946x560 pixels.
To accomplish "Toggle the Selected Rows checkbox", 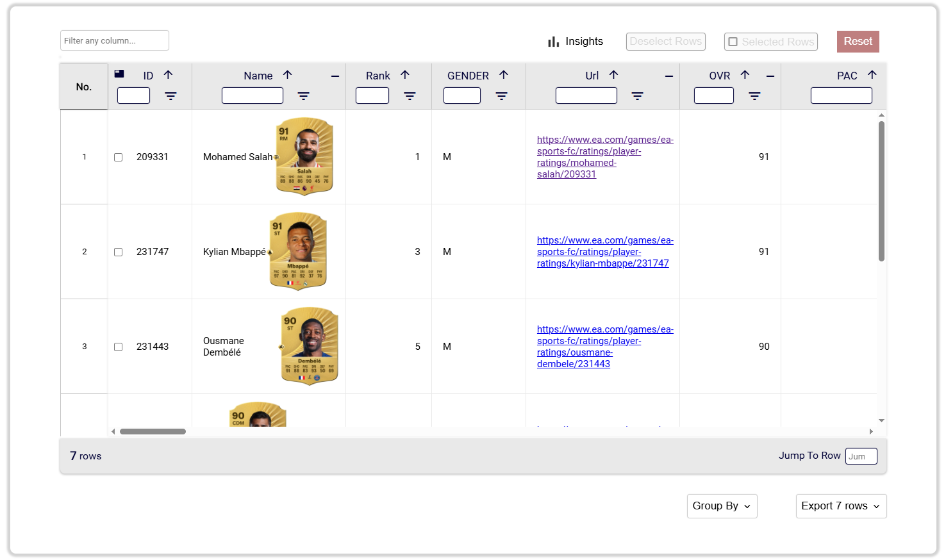I will 733,42.
